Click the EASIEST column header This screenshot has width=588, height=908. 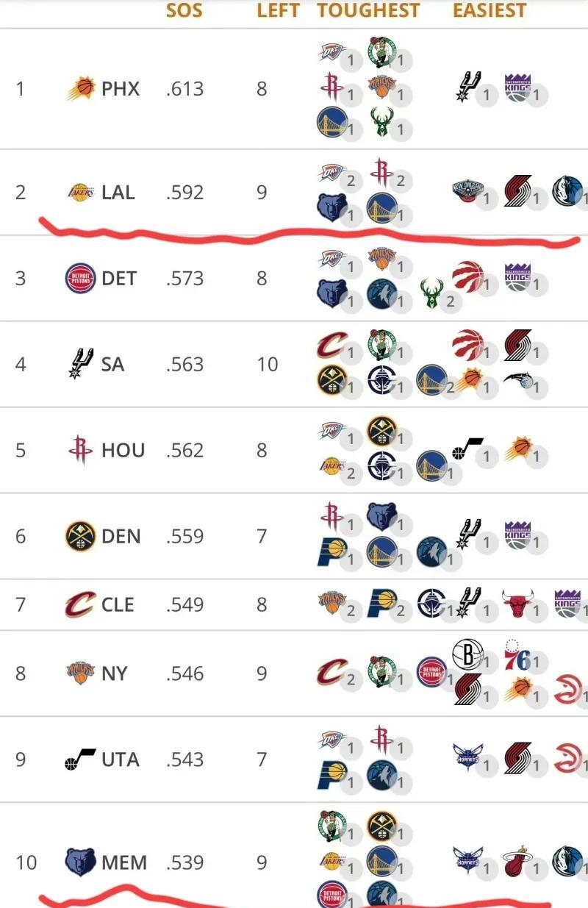(x=490, y=10)
